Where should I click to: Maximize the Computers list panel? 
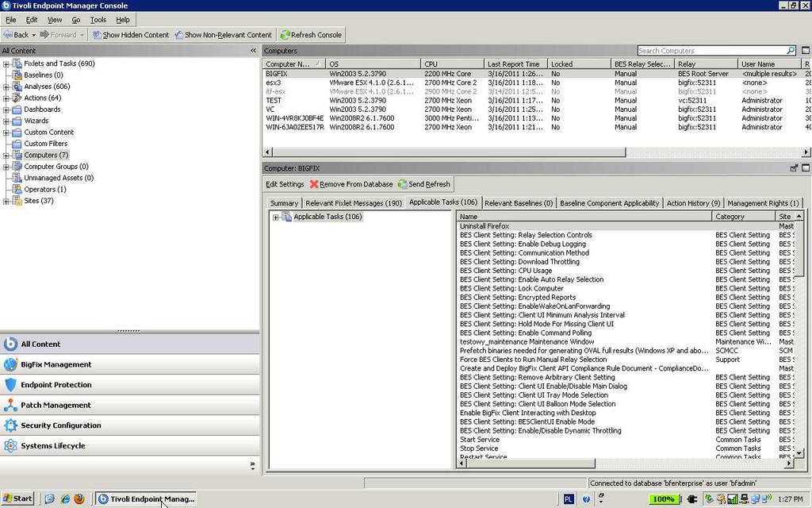tap(806, 50)
